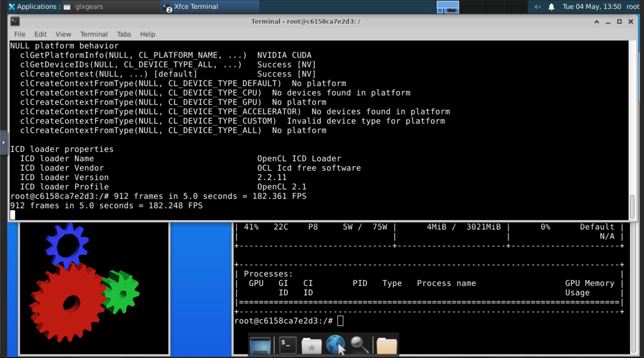
Task: Open the web browser globe icon
Action: (x=335, y=345)
